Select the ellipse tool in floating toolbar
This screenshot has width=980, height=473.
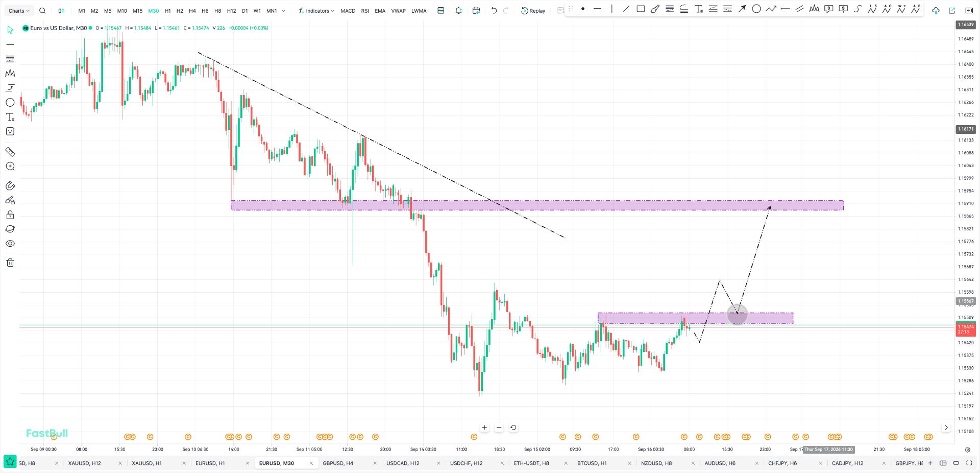tap(756, 9)
